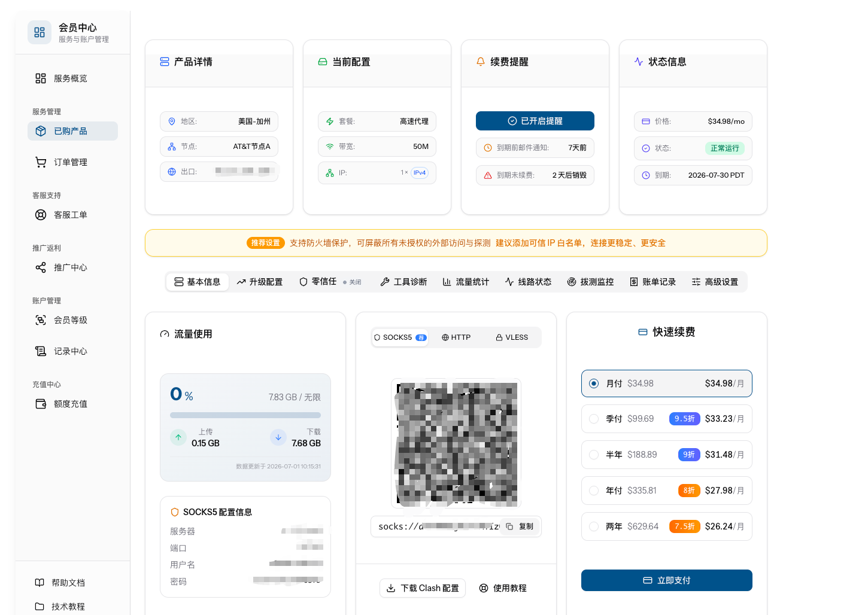Click the 到期 date 2026-07-30 PDT
This screenshot has height=615, width=868.
click(717, 175)
